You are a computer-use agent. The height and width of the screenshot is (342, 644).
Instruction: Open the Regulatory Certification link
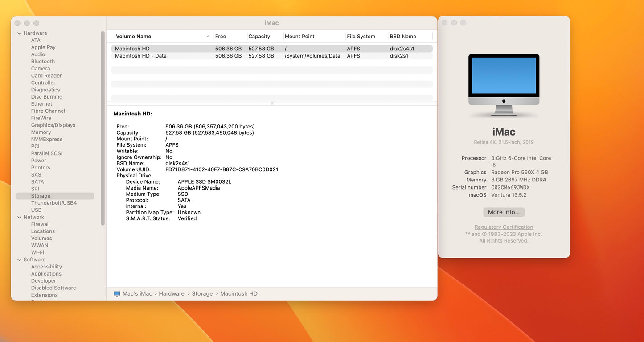click(504, 227)
